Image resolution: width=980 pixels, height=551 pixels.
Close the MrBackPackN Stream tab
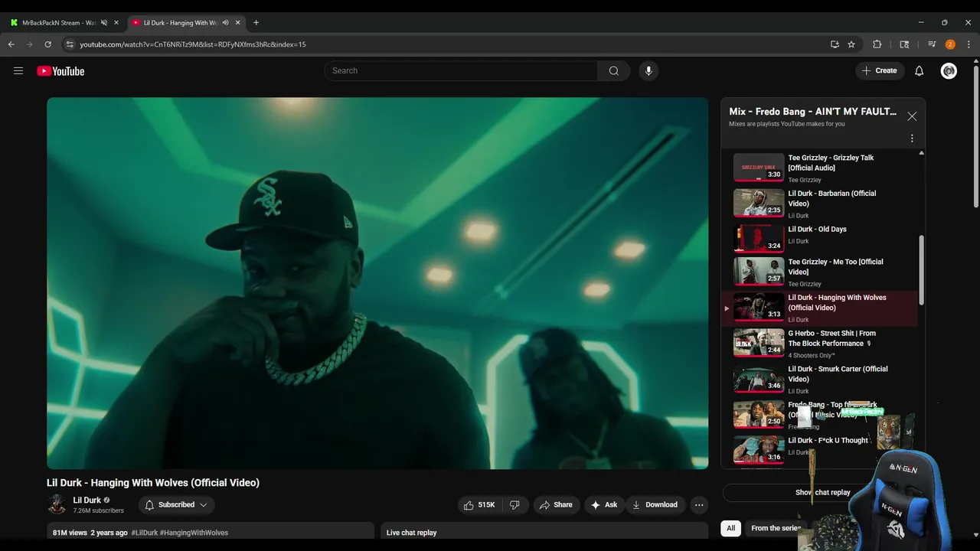click(116, 23)
